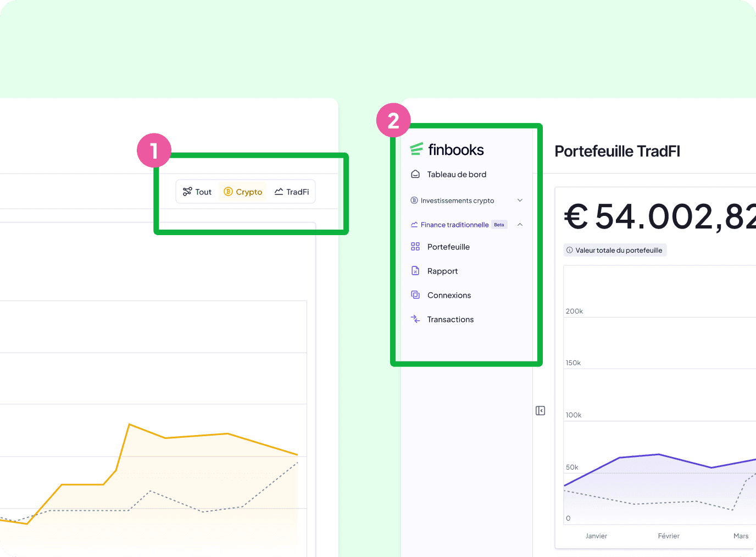
Task: Click the Investissements crypto coin icon
Action: pos(414,200)
